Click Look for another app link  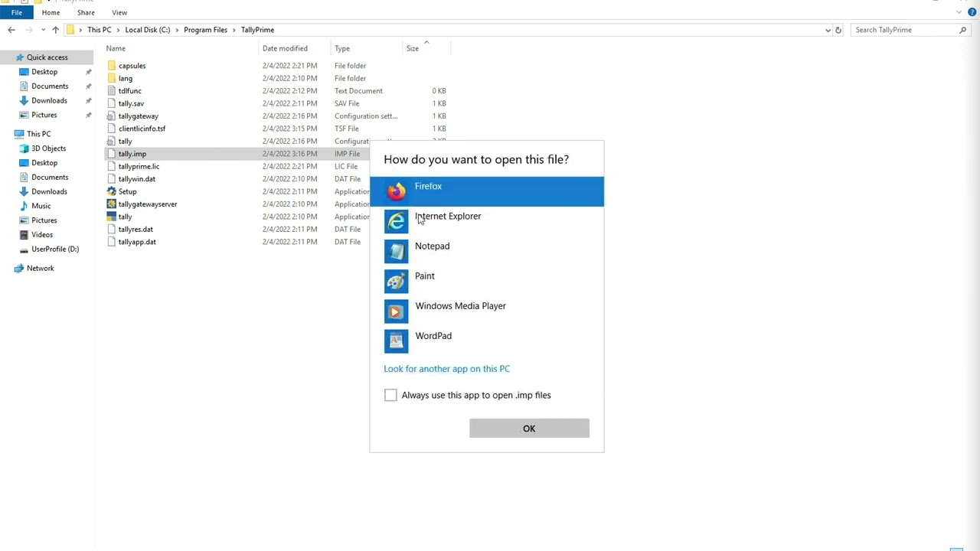pyautogui.click(x=446, y=369)
